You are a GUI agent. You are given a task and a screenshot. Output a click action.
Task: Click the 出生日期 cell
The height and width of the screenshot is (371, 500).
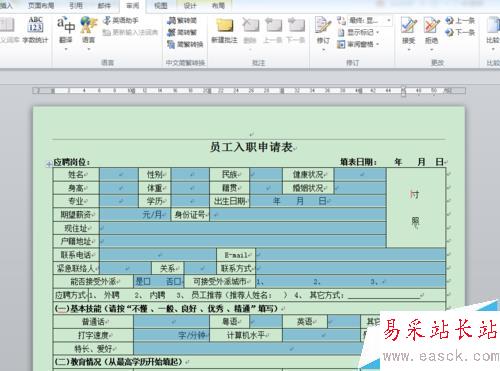(x=230, y=201)
